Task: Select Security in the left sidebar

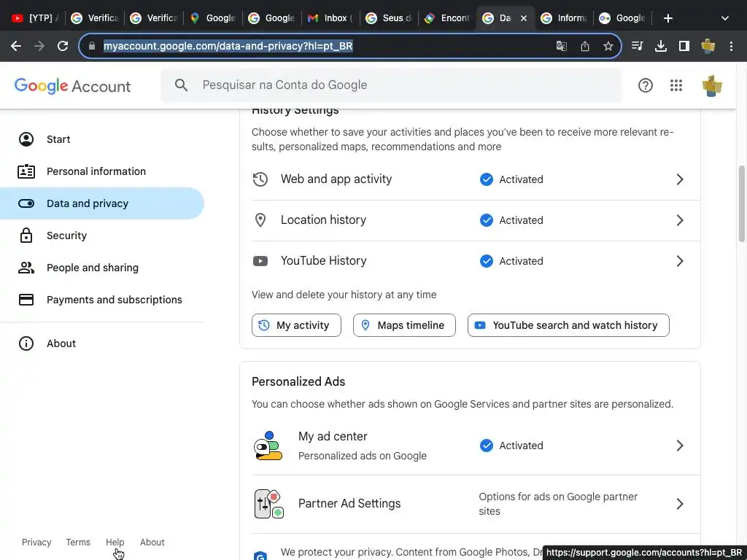Action: coord(66,236)
